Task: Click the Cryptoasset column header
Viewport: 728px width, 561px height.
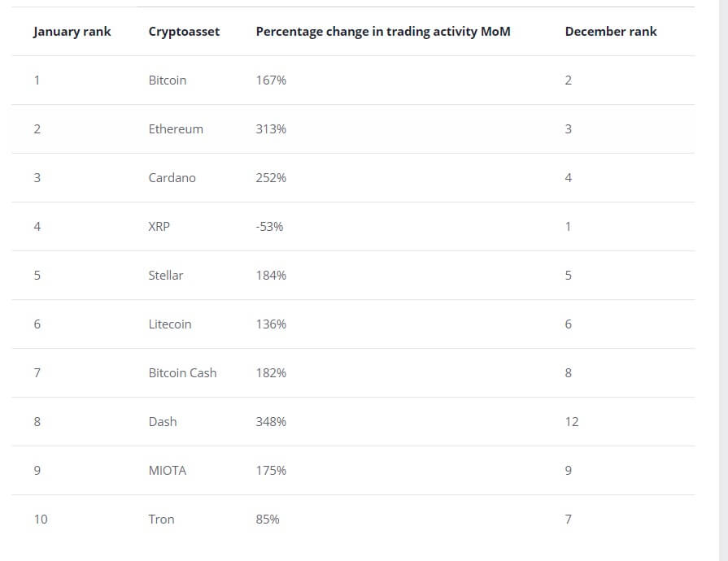Action: tap(184, 32)
